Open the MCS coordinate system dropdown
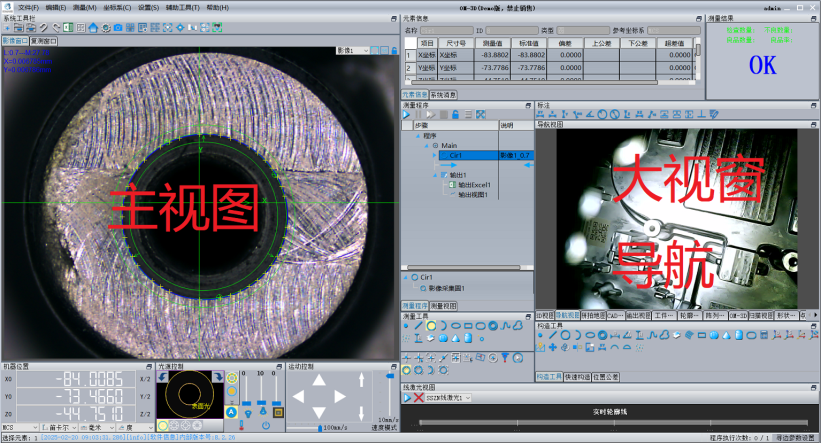This screenshot has height=443, width=821. point(21,426)
